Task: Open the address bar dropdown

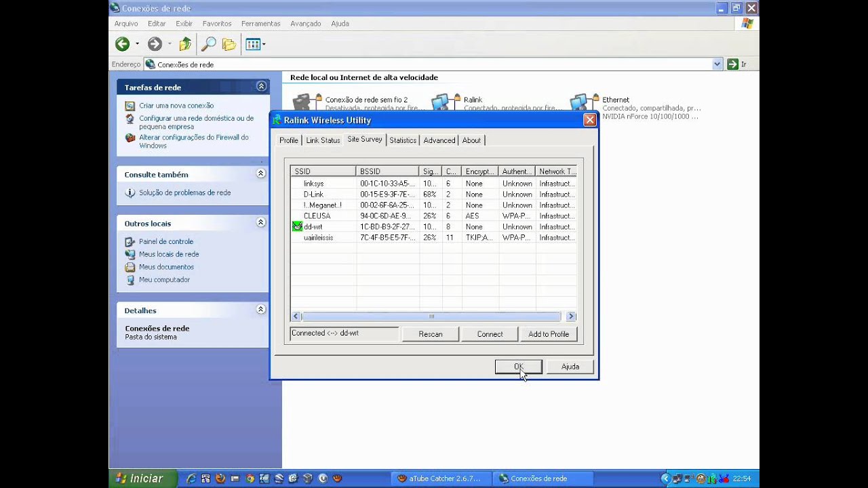Action: (717, 64)
